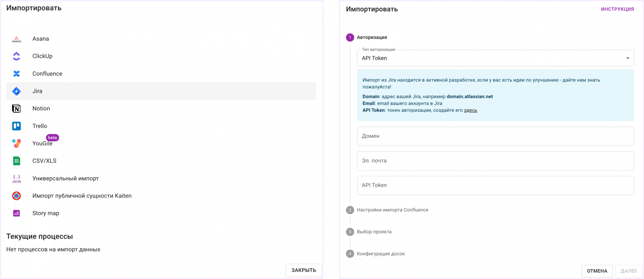Image resolution: width=644 pixels, height=279 pixels.
Task: Click the YouGile logo icon
Action: (17, 143)
